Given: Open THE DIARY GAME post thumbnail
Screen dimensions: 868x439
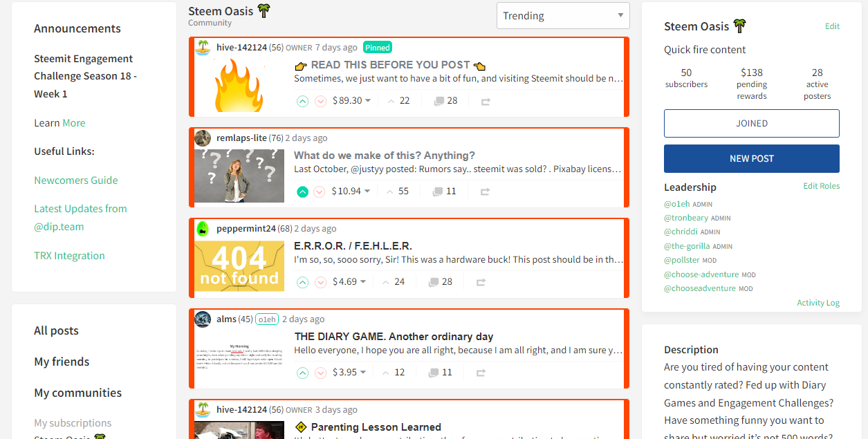Looking at the screenshot, I should (239, 357).
